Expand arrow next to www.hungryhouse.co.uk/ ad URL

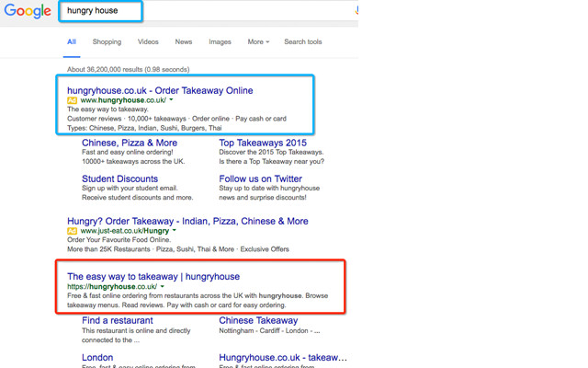pos(171,100)
